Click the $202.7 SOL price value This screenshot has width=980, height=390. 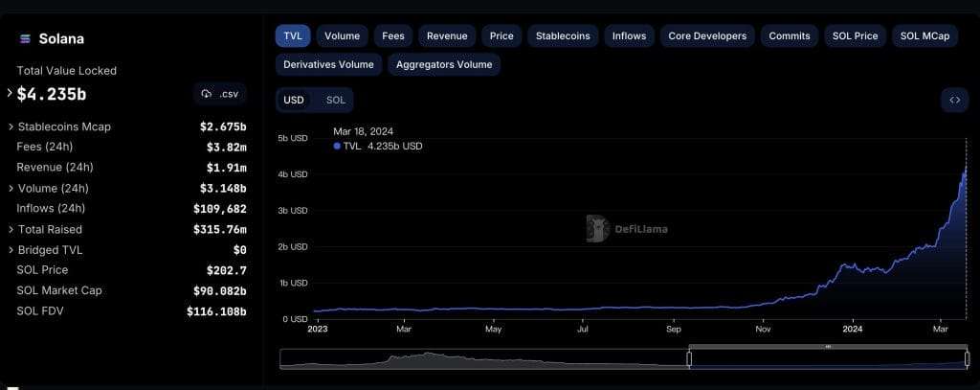point(226,270)
